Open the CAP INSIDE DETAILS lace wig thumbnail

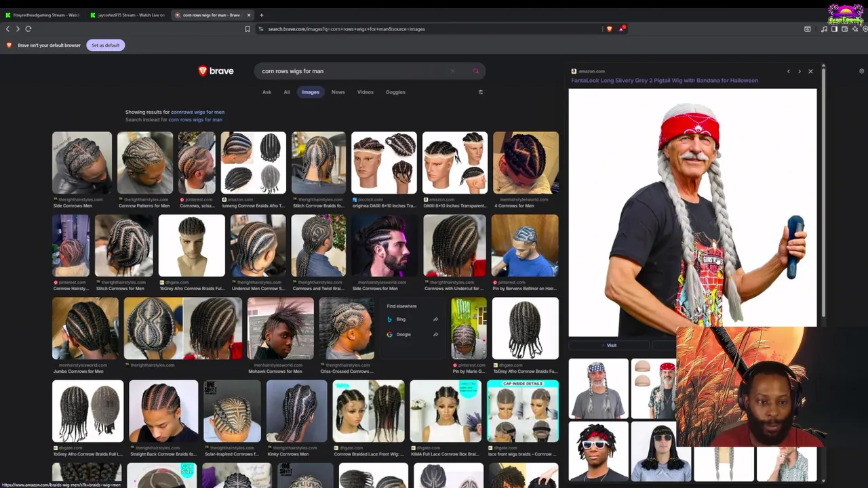coord(523,411)
